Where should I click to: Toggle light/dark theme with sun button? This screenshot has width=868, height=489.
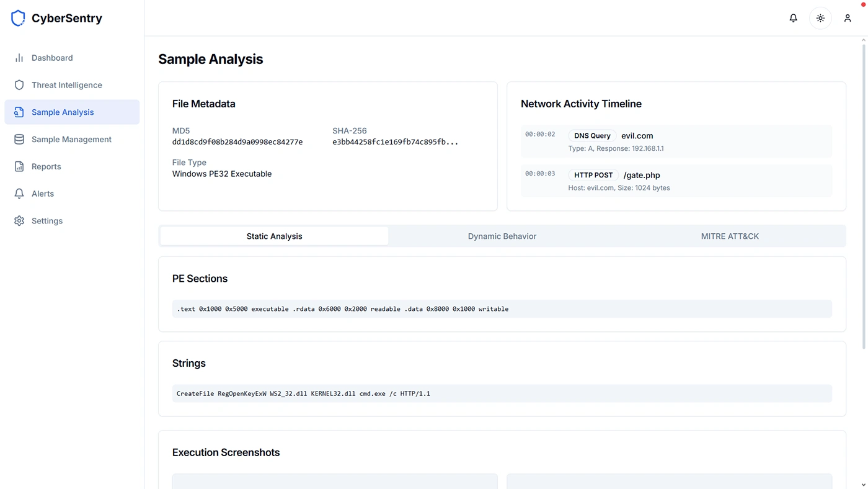point(820,18)
